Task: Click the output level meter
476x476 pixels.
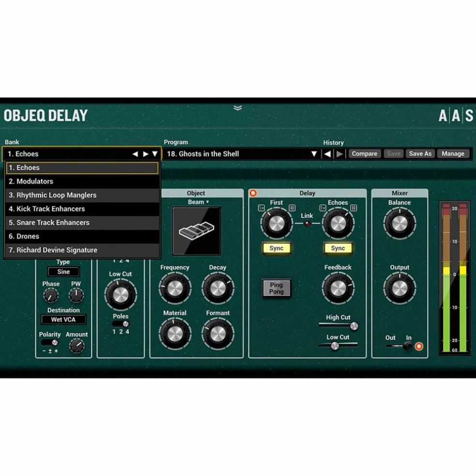Action: click(x=454, y=278)
